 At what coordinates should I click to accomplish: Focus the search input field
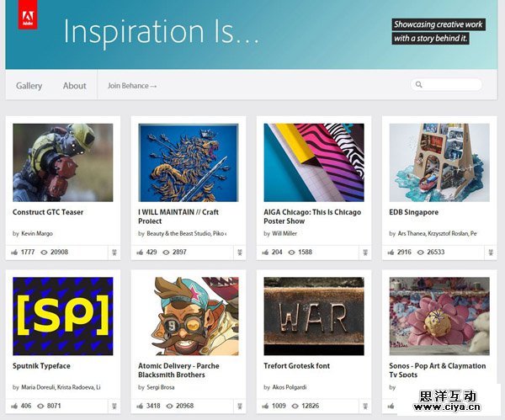tap(450, 85)
